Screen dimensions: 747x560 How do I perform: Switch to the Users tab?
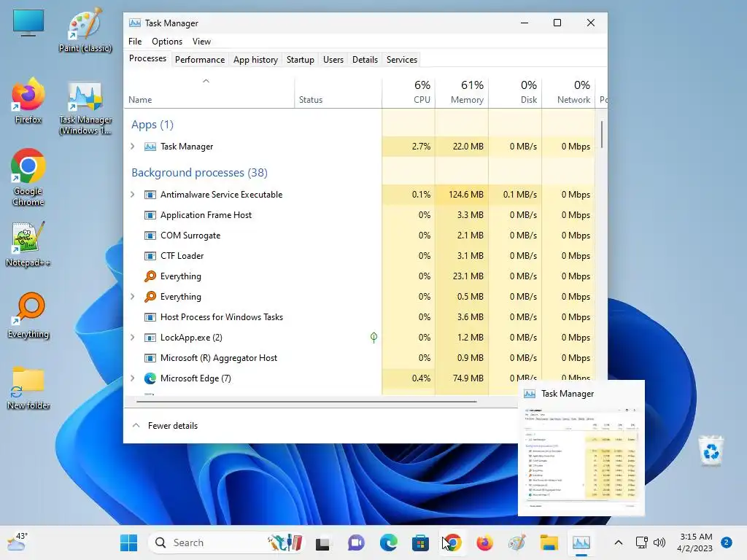click(x=333, y=60)
